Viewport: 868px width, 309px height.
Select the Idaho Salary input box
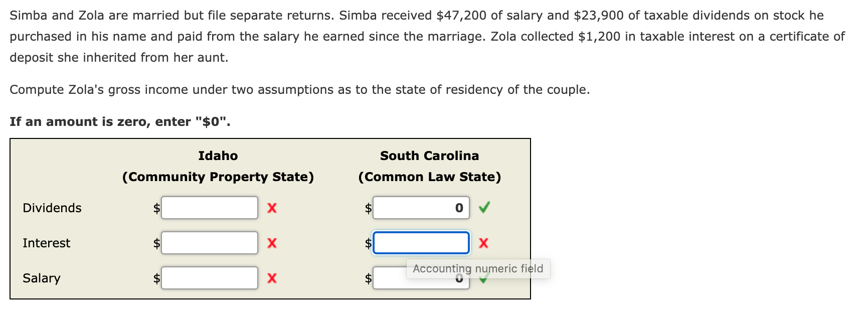point(210,277)
